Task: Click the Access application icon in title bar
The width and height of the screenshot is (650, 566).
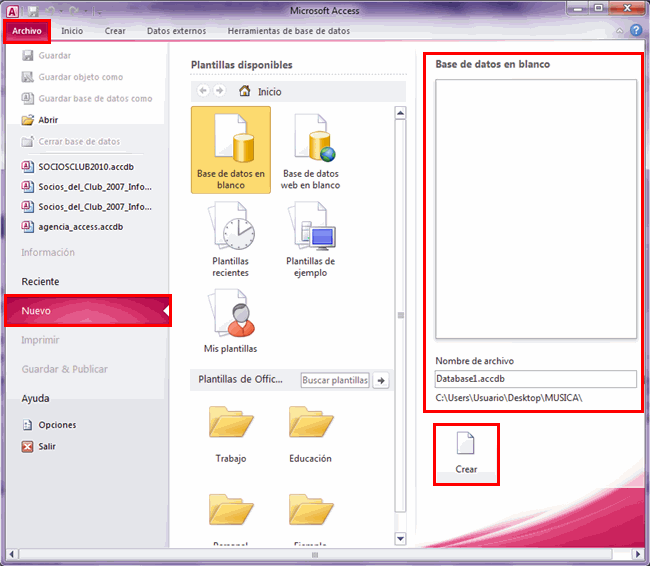Action: [12, 11]
